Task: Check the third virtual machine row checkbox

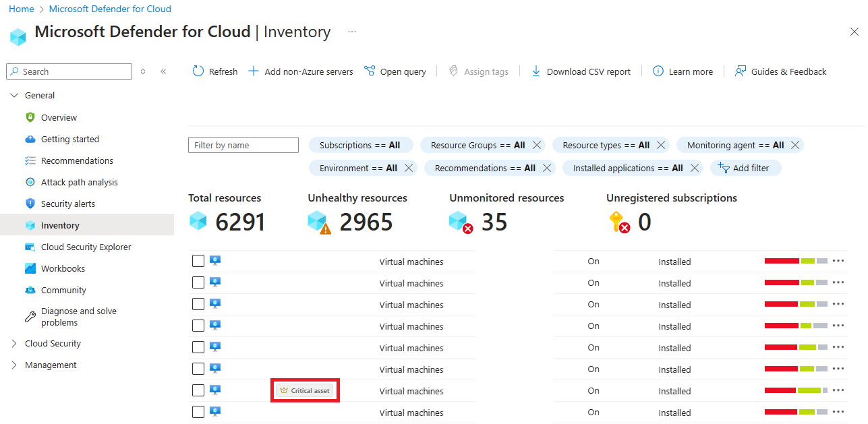Action: (x=198, y=304)
